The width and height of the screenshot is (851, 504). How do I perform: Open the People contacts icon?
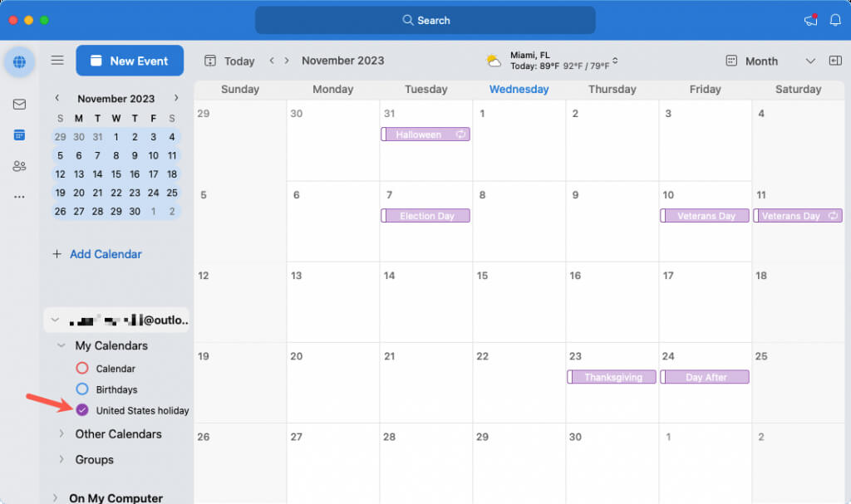coord(20,166)
